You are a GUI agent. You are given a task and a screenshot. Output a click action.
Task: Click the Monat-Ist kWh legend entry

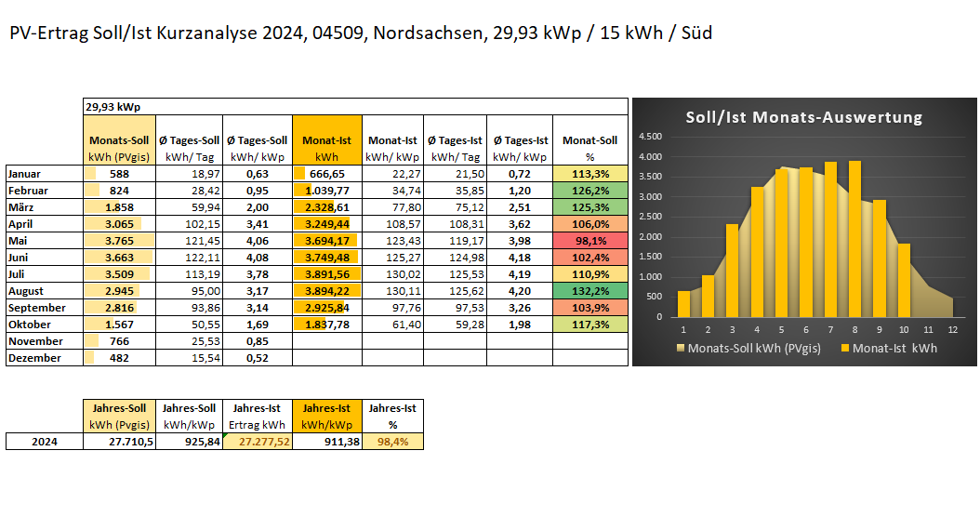[889, 348]
